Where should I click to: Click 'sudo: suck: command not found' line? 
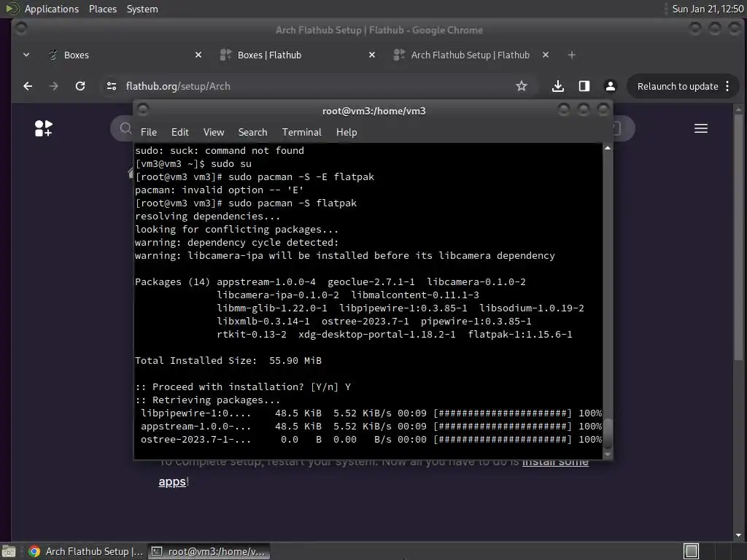[219, 151]
